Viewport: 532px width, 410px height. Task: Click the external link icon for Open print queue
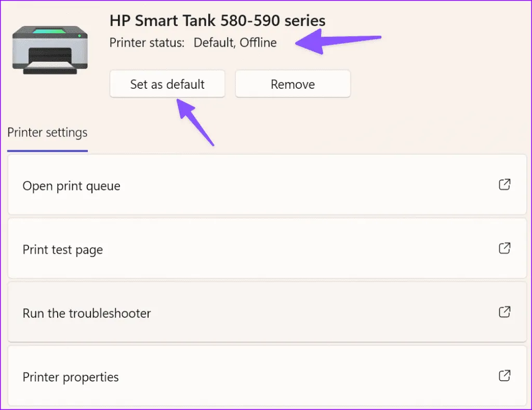[504, 185]
